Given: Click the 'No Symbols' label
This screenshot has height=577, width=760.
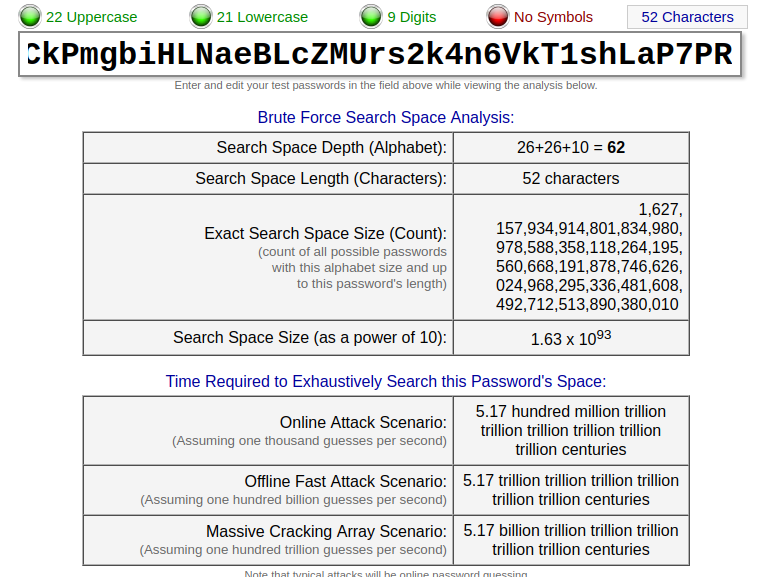Looking at the screenshot, I should [553, 17].
